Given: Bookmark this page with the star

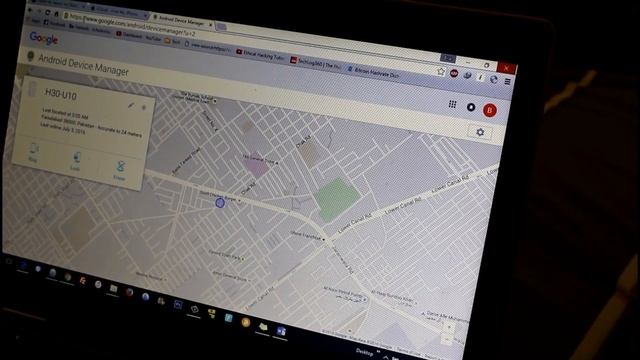Looking at the screenshot, I should tap(440, 71).
